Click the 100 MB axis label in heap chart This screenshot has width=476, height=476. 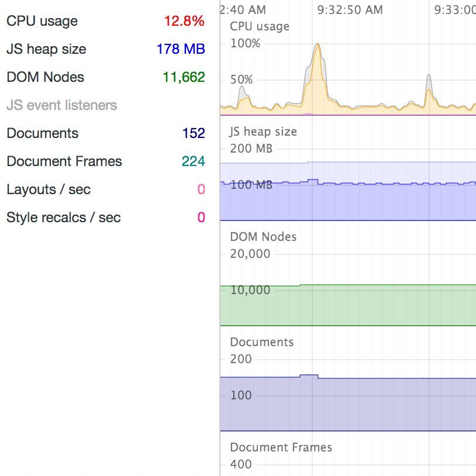pos(251,185)
